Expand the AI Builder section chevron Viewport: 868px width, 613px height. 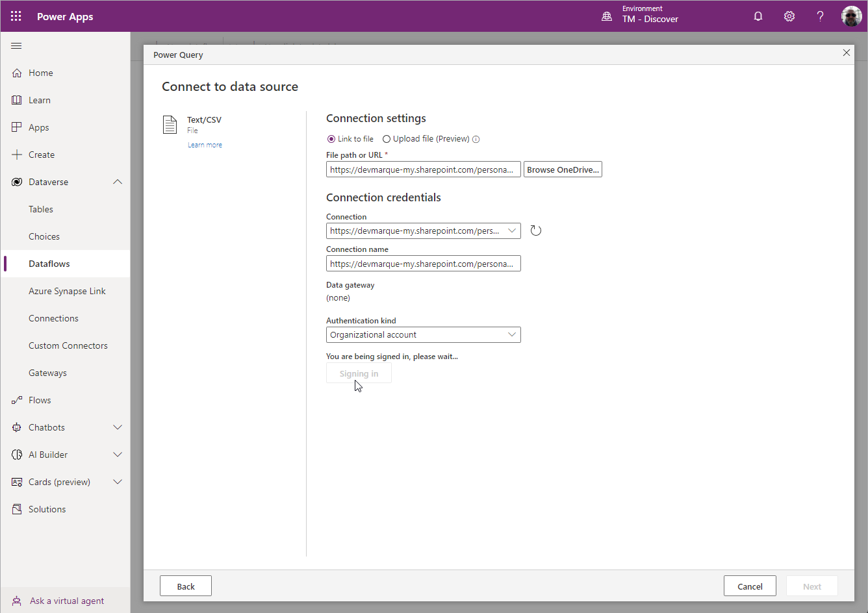coord(118,455)
